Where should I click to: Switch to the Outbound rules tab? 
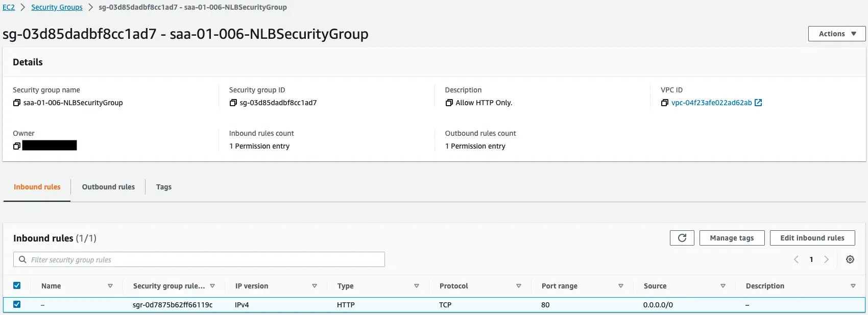click(108, 187)
